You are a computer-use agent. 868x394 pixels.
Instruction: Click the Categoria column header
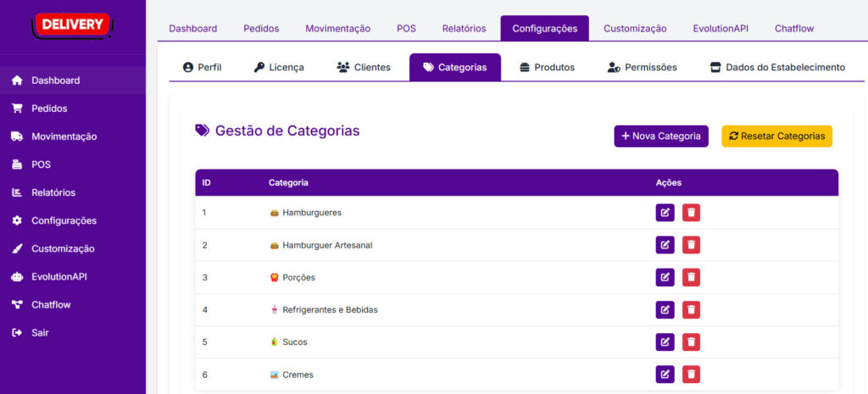tap(288, 183)
